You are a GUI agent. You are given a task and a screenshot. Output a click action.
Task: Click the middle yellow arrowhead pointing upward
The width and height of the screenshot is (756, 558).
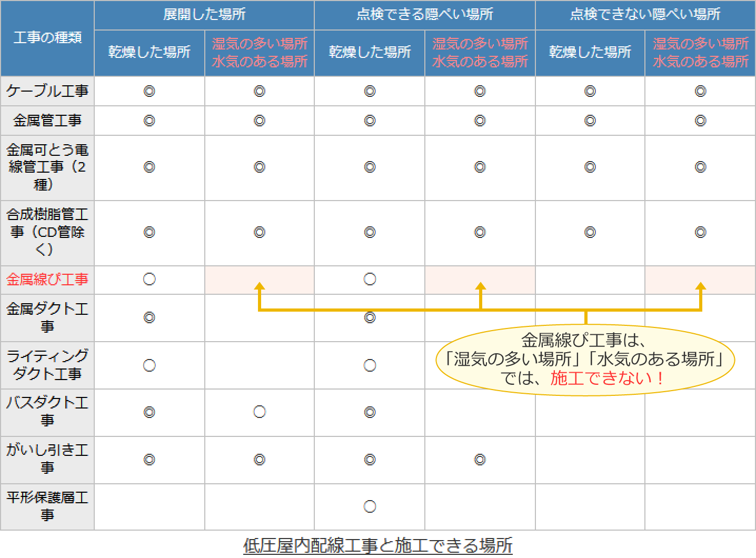(x=480, y=287)
